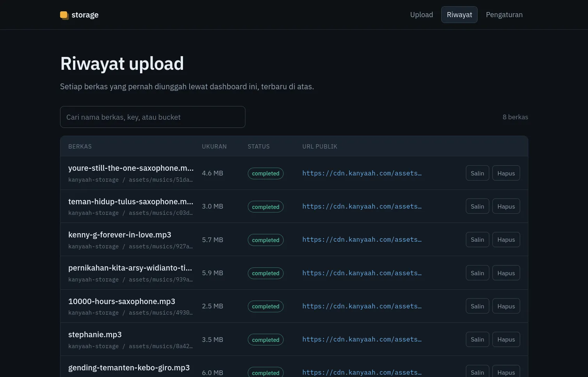588x377 pixels.
Task: Open public URL of kenny-g-forever-in-love.mp3
Action: point(362,239)
